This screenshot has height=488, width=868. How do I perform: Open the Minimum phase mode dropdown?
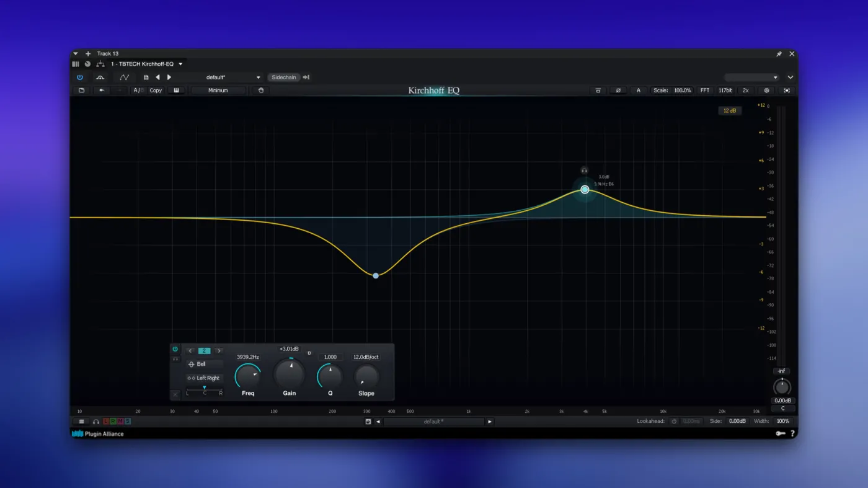218,91
